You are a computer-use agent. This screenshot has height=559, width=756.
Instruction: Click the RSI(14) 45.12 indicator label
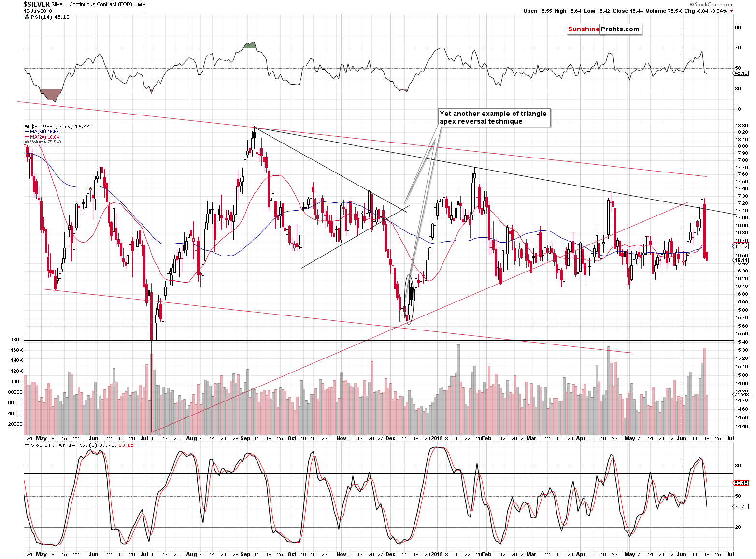(47, 17)
